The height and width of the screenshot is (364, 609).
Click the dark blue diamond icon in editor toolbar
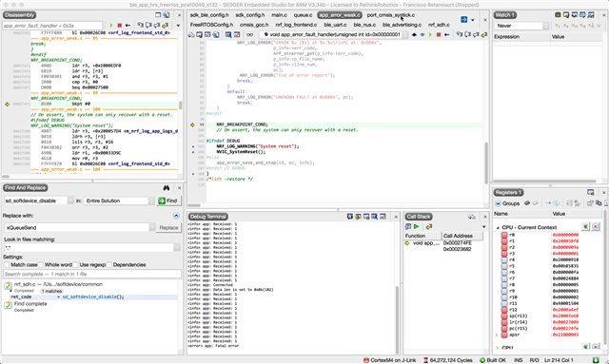[x=414, y=35]
